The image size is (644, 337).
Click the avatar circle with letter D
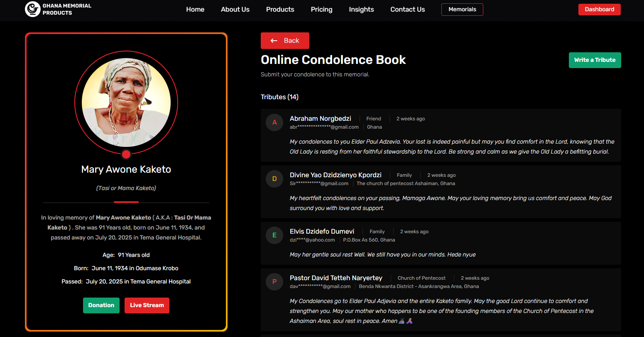[x=274, y=179]
